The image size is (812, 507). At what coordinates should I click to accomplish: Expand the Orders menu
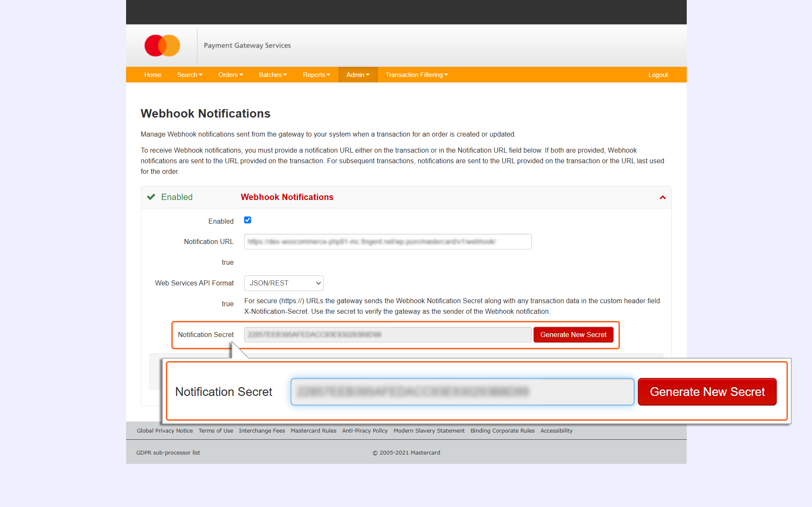point(231,75)
